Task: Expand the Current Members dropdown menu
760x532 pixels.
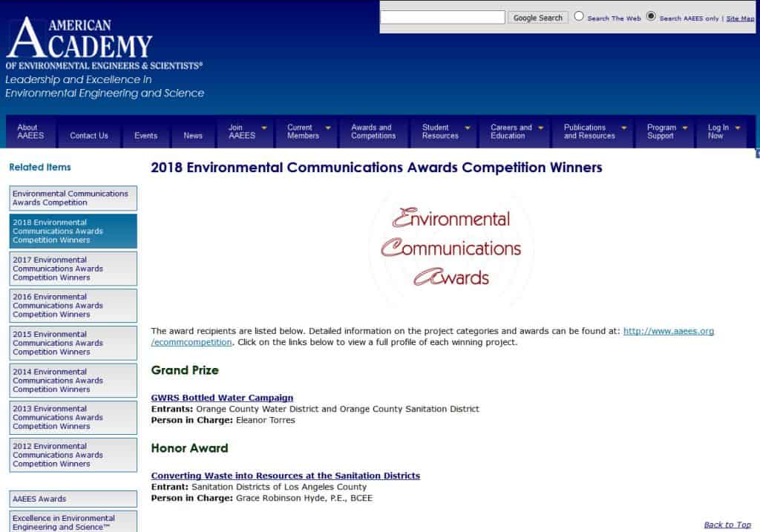Action: pos(327,128)
